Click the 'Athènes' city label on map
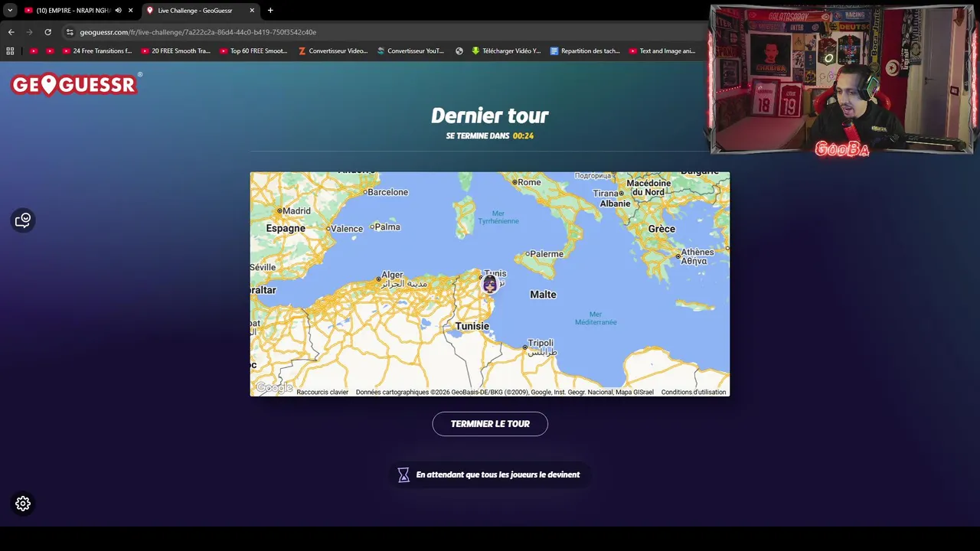The height and width of the screenshot is (551, 980). click(697, 253)
